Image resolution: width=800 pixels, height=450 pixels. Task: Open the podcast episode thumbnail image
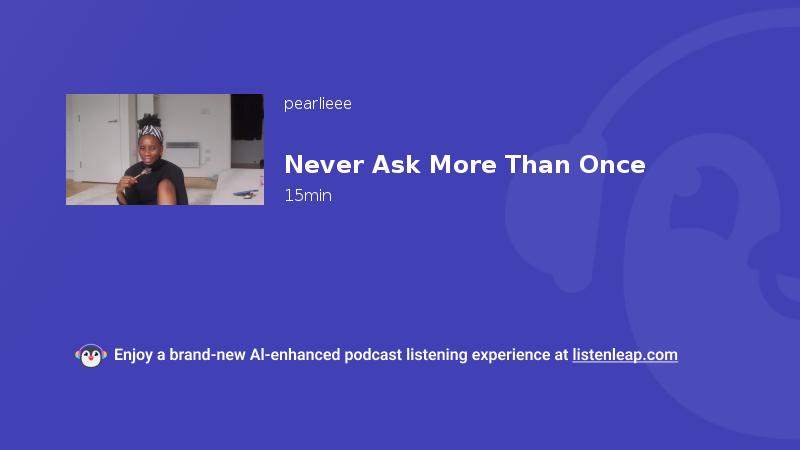(165, 149)
